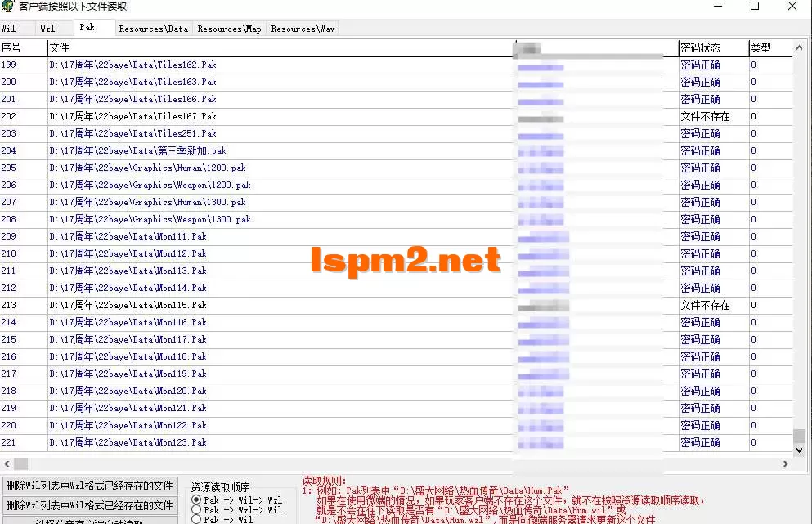
Task: Click the 类型 column header
Action: pos(770,47)
